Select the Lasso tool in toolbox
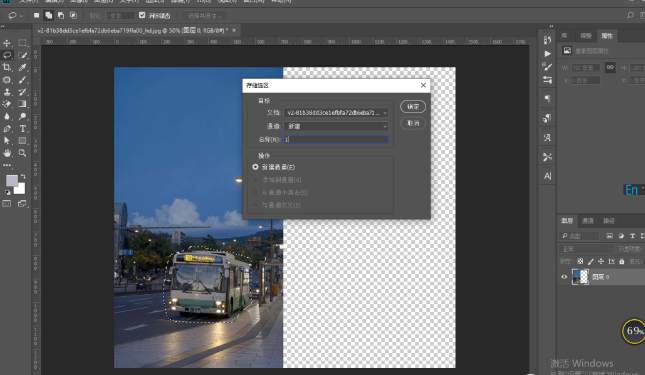Image resolution: width=645 pixels, height=375 pixels. (x=7, y=55)
